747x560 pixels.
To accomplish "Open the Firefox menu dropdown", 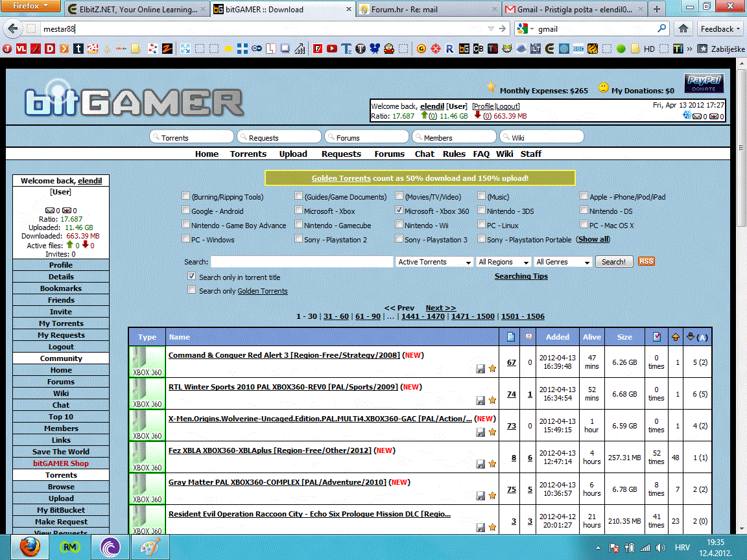I will click(x=30, y=6).
